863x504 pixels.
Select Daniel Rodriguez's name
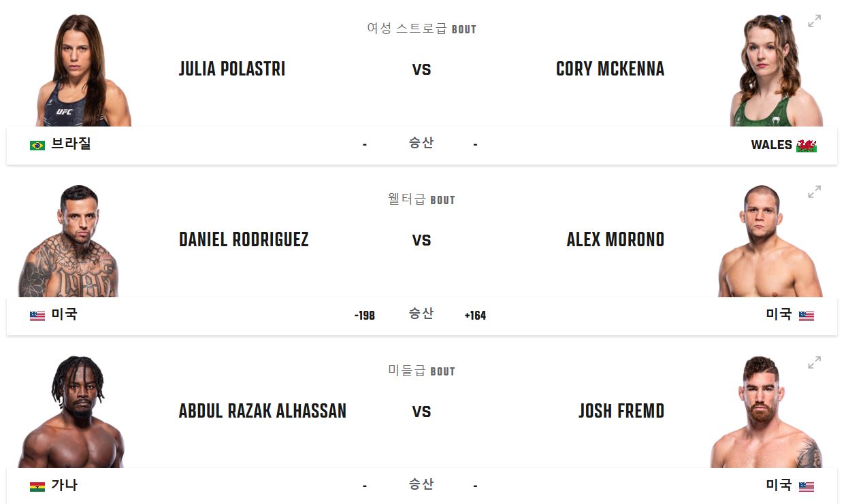[x=244, y=239]
